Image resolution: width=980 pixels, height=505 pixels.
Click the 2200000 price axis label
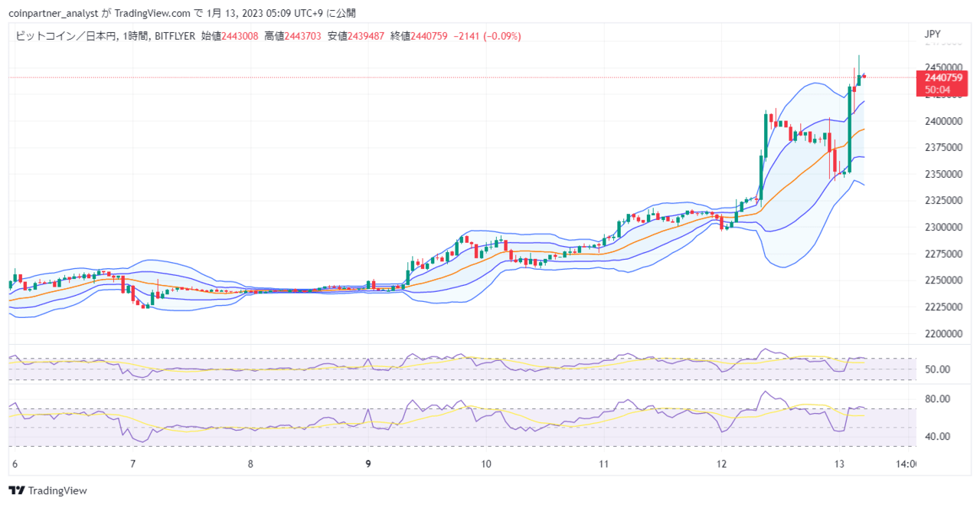943,334
